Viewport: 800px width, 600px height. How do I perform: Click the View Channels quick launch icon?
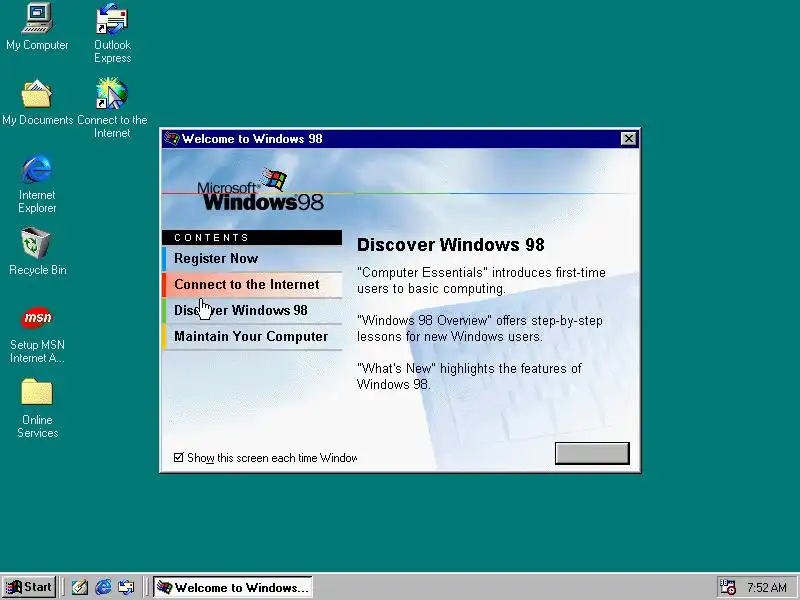pos(126,587)
